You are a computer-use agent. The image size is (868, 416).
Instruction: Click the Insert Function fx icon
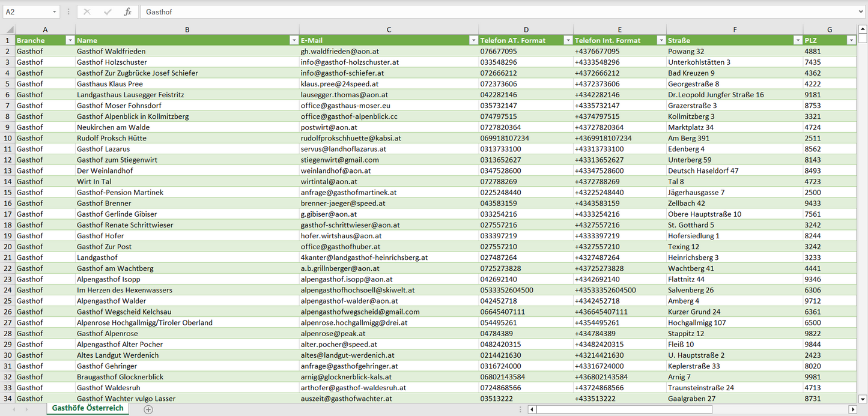coord(127,12)
